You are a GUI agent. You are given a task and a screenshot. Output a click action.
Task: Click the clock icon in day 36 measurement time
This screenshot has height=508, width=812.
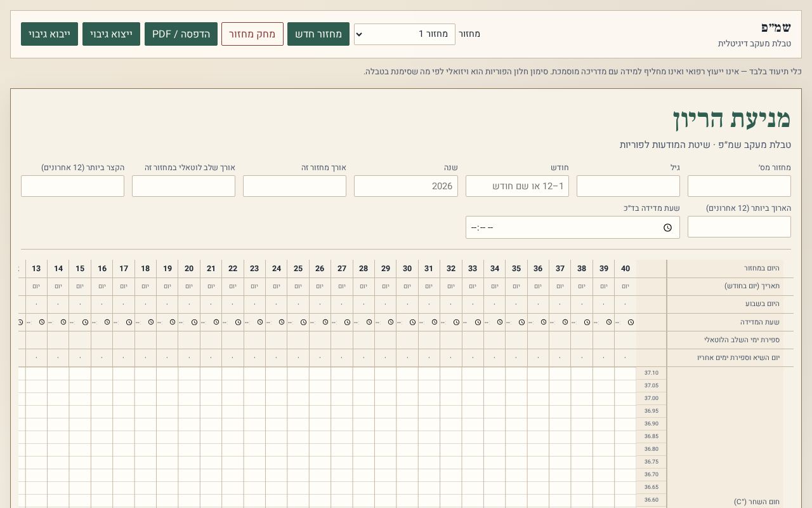(x=544, y=322)
